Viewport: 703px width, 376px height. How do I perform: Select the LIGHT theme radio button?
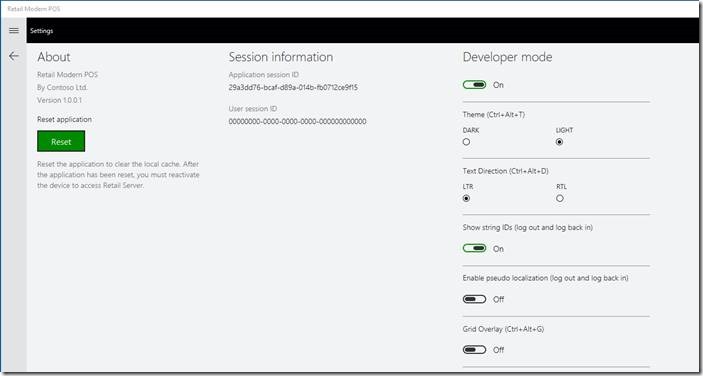[x=560, y=142]
